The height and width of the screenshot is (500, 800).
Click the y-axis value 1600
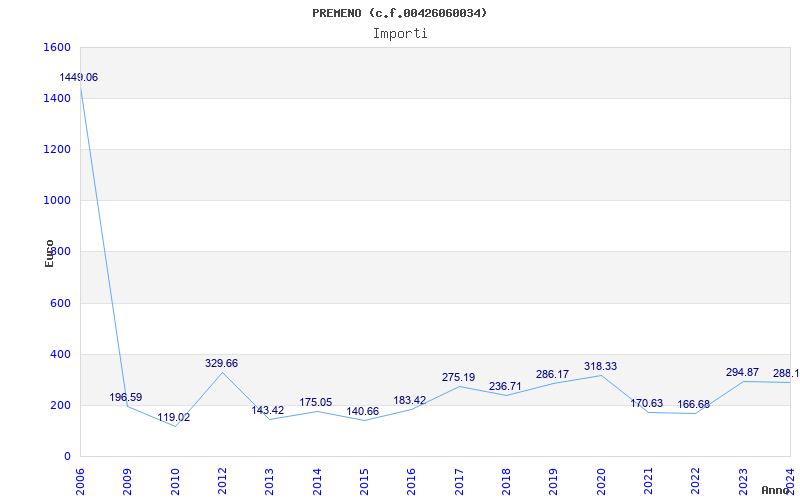[57, 47]
